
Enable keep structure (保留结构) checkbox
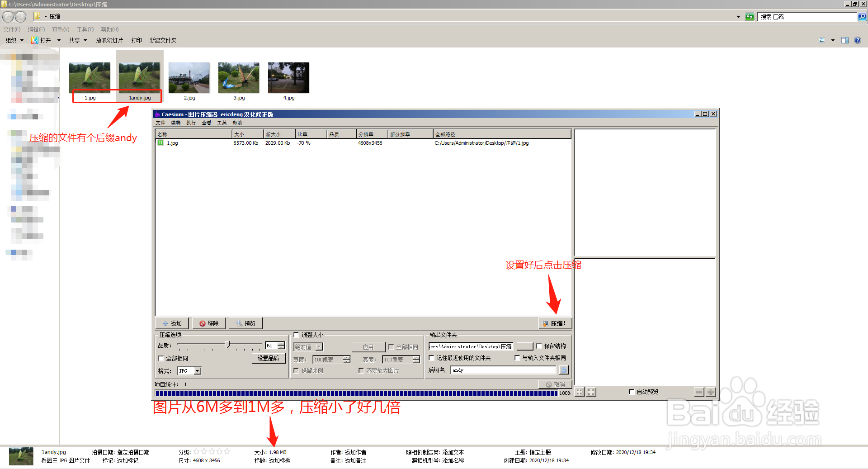click(x=539, y=346)
